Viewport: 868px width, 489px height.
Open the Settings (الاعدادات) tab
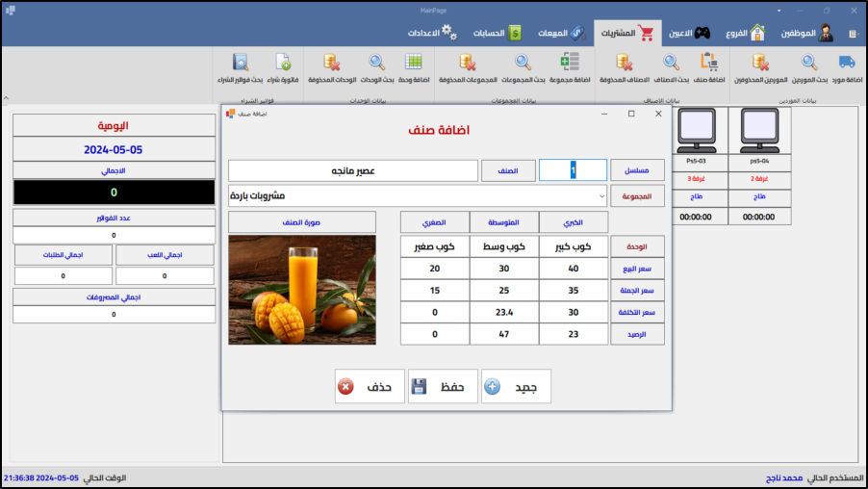[431, 33]
